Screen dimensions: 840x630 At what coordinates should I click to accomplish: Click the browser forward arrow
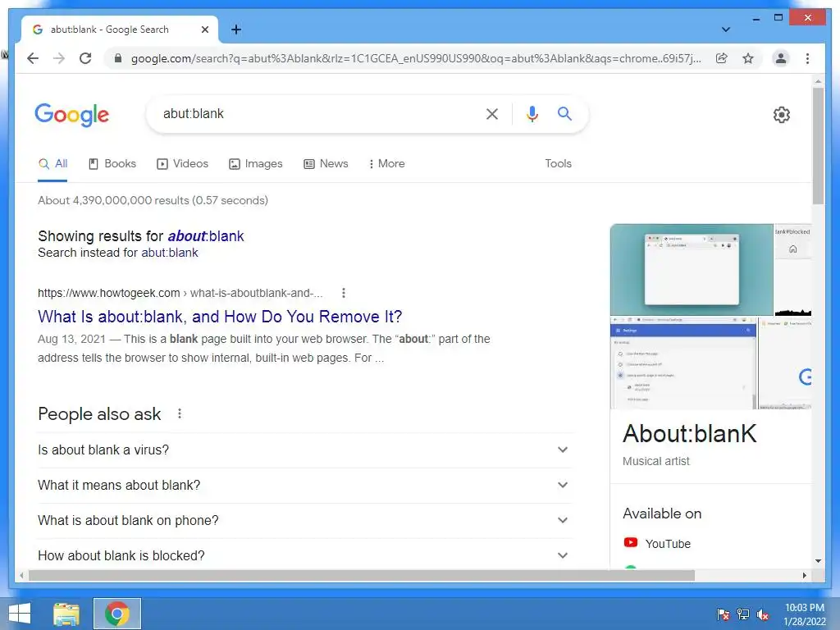click(x=59, y=58)
